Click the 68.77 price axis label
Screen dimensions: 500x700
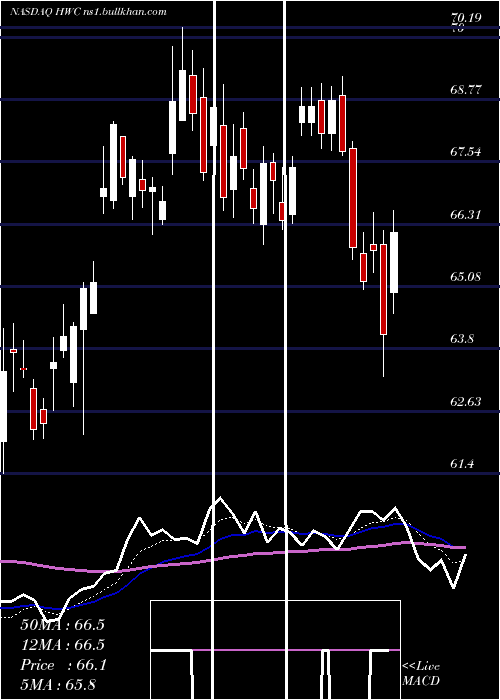(466, 90)
